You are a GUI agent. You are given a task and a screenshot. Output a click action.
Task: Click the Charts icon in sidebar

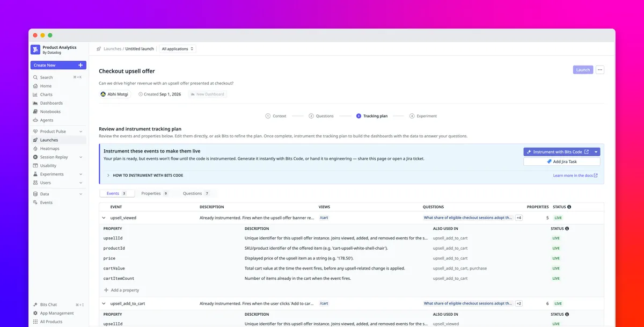click(x=35, y=95)
